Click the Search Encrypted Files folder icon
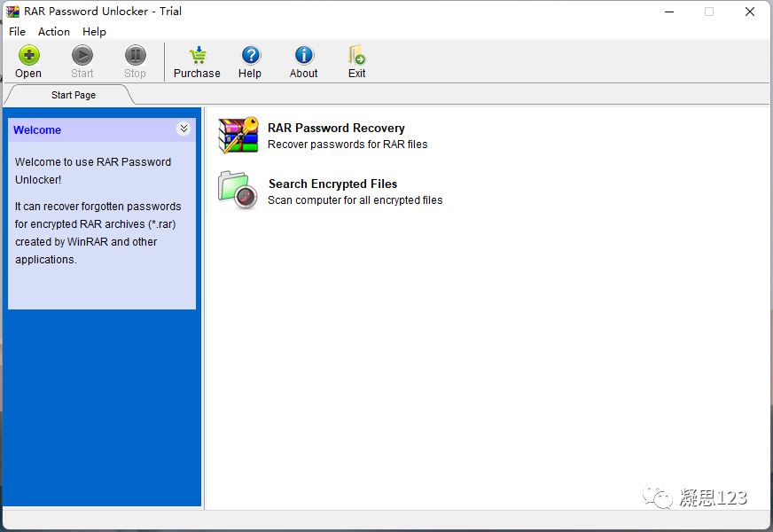773x532 pixels. (x=238, y=191)
